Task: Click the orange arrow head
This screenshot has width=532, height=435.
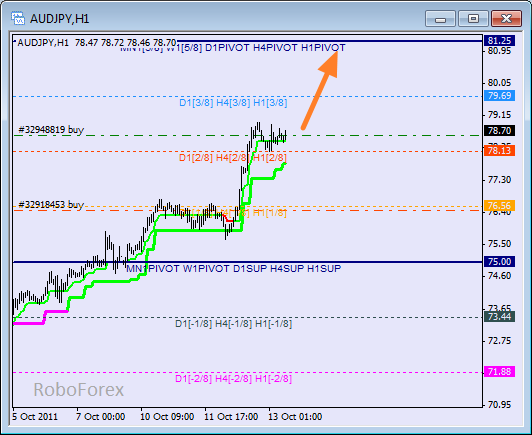Action: 330,63
